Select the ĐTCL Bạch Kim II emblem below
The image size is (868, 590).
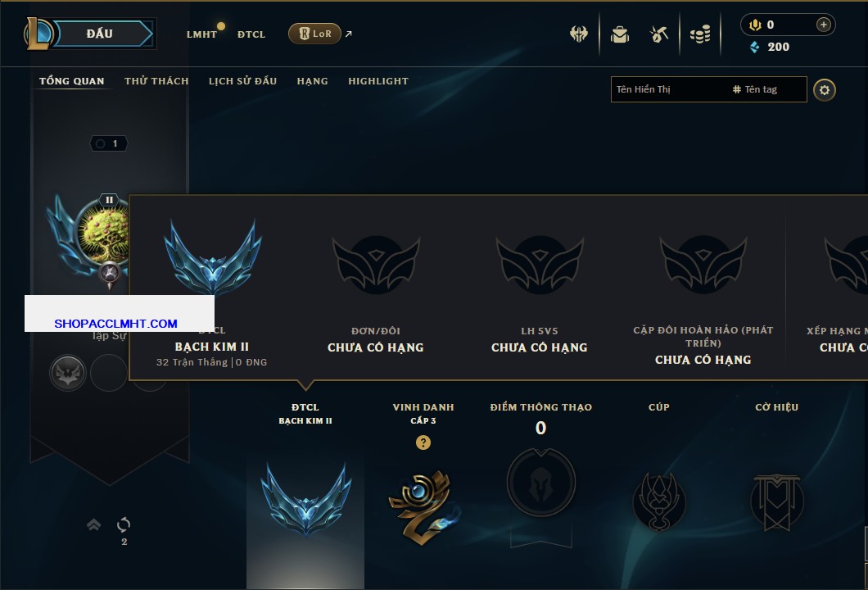pos(305,498)
